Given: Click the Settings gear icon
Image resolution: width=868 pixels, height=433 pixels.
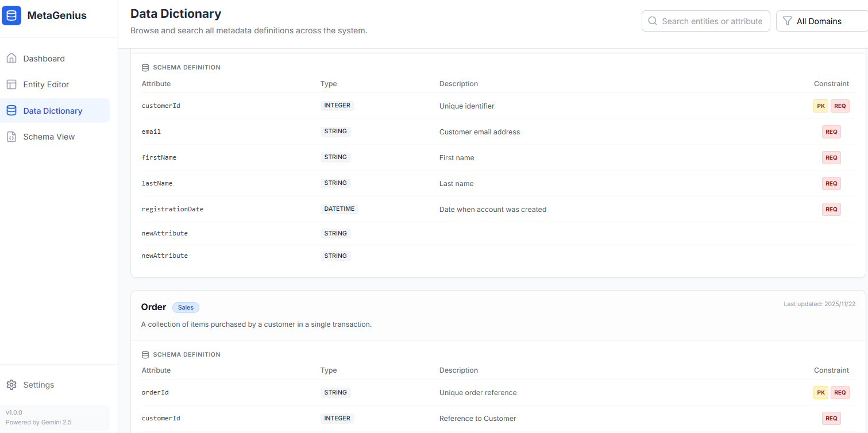Looking at the screenshot, I should click(x=11, y=385).
